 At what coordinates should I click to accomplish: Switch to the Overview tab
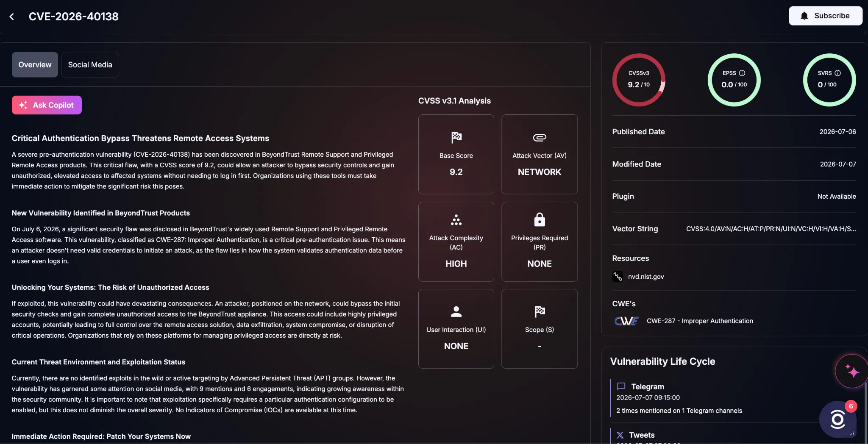click(x=35, y=65)
